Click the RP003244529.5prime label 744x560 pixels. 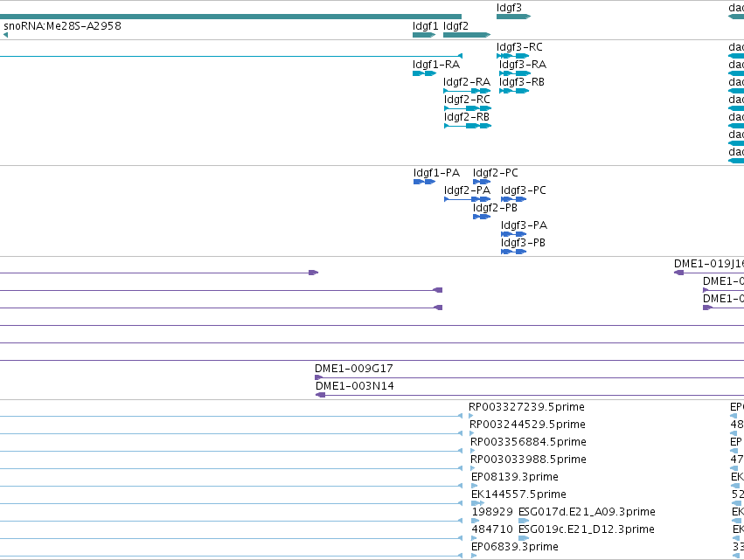pos(528,425)
